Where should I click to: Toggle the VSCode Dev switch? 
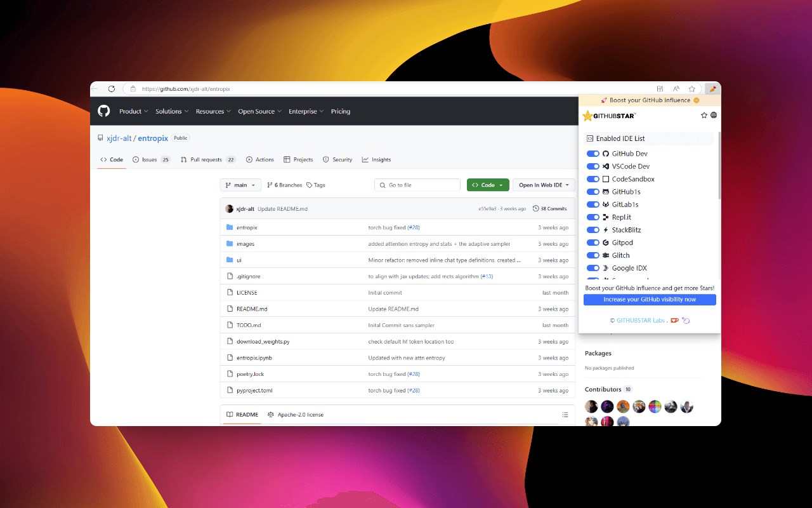593,166
